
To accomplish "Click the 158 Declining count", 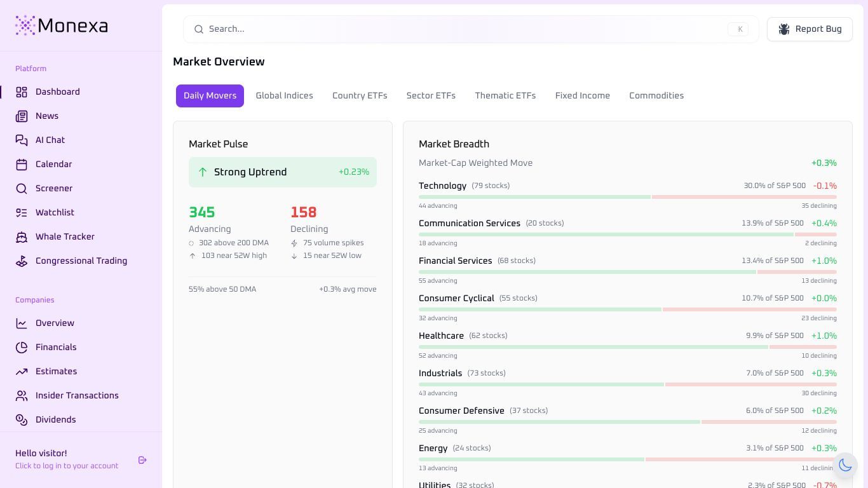I will [303, 212].
